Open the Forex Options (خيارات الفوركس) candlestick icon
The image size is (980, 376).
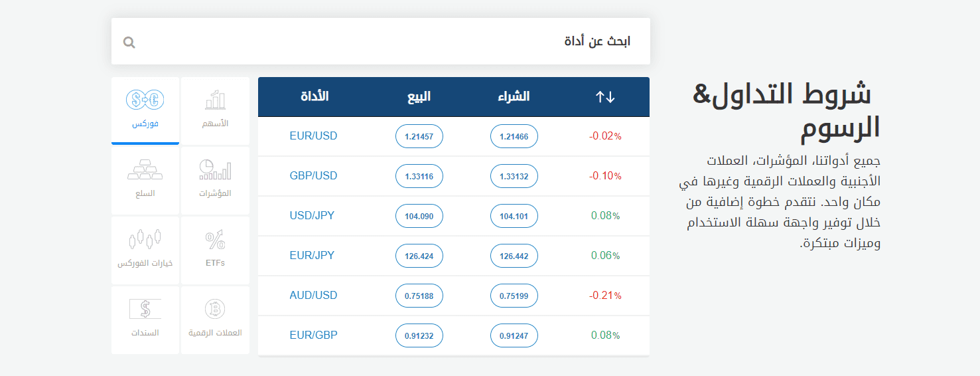[145, 239]
